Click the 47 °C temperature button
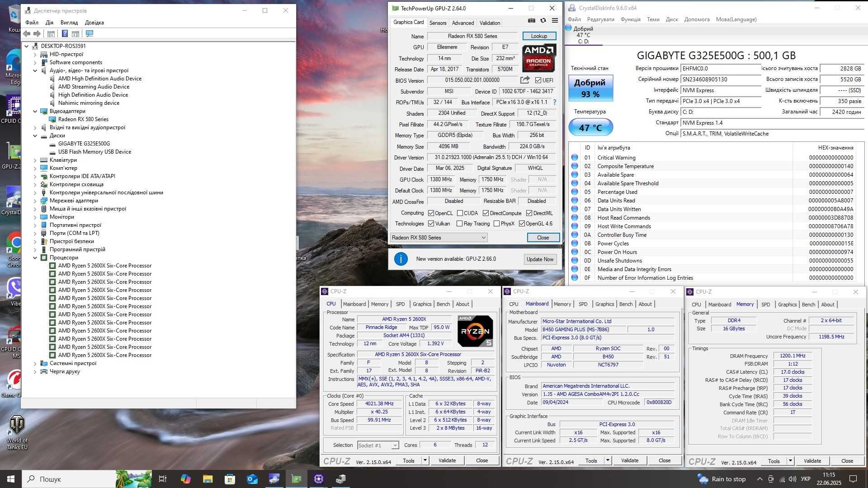 tap(590, 127)
